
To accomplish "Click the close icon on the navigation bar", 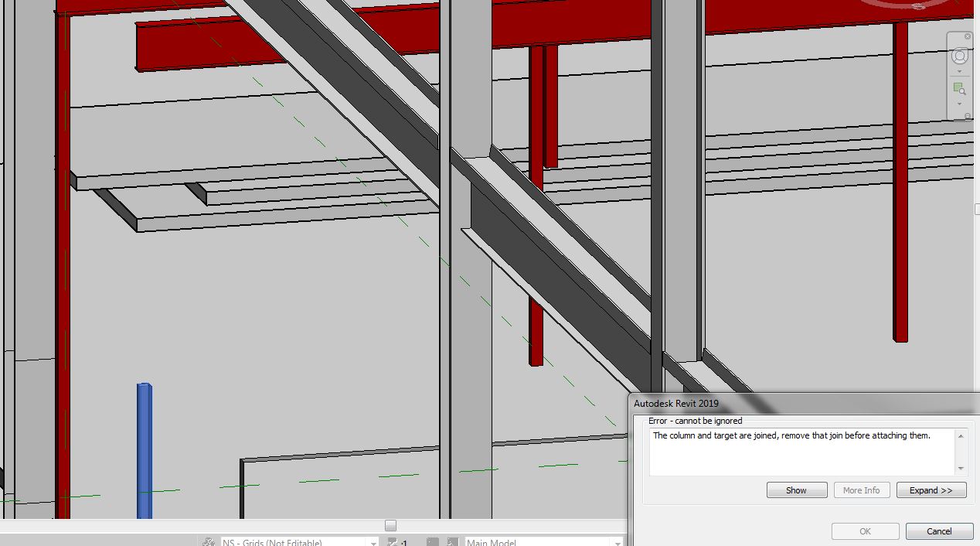I will pyautogui.click(x=967, y=36).
